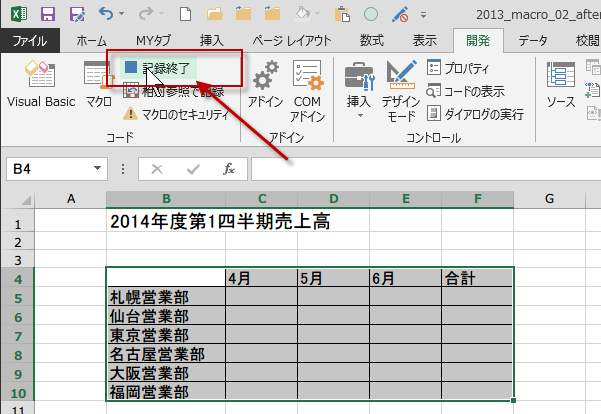This screenshot has width=601, height=414.
Task: Expand the Name Box dropdown arrow
Action: pyautogui.click(x=97, y=168)
